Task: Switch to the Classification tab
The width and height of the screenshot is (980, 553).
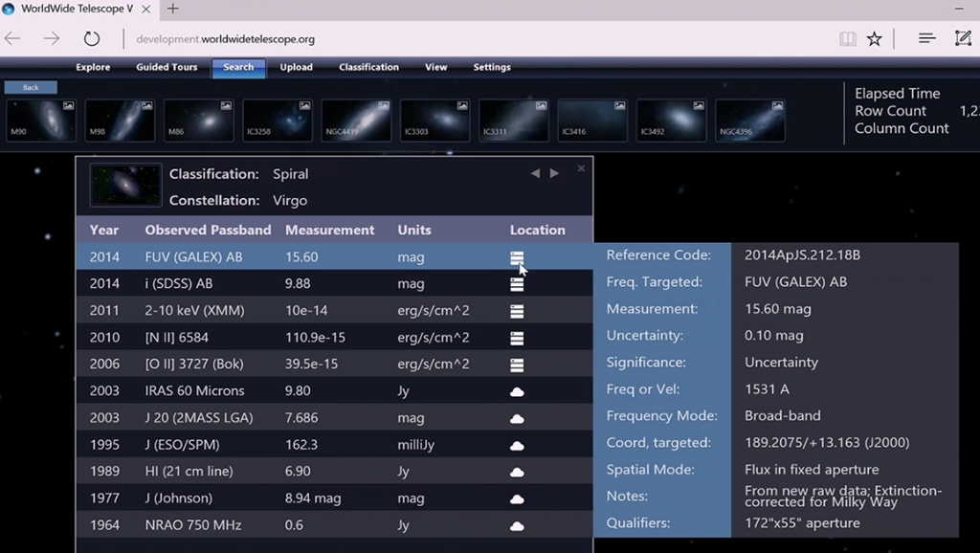Action: click(x=368, y=67)
